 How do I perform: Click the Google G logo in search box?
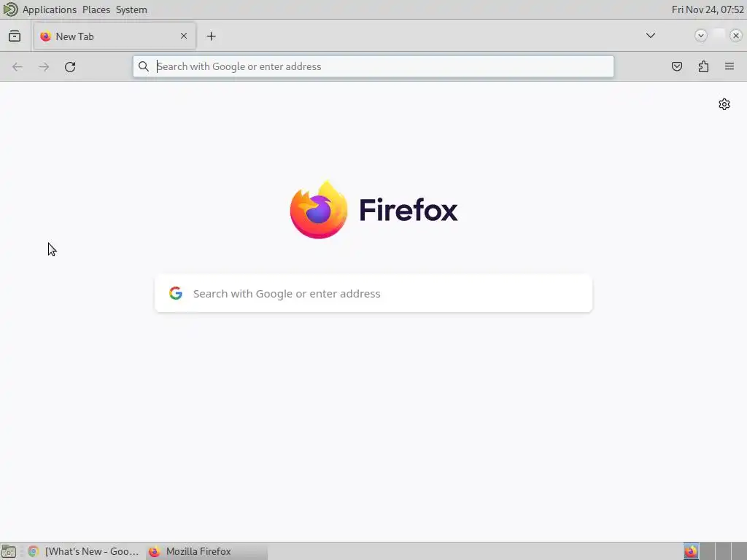(176, 293)
